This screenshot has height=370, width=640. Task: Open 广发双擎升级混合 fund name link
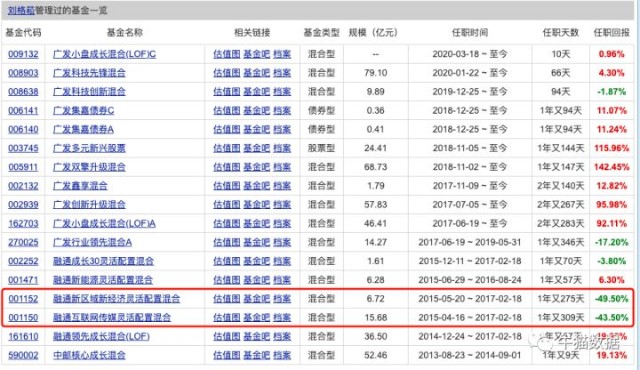click(x=89, y=167)
